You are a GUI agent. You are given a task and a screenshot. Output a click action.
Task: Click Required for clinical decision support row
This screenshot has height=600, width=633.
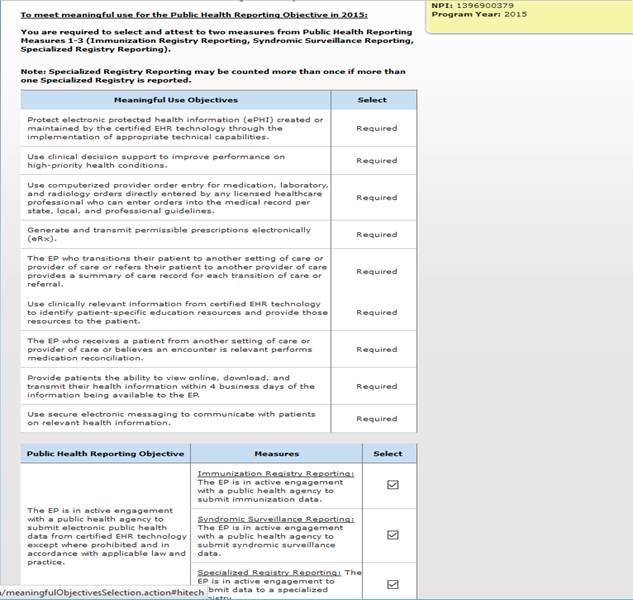coord(376,160)
